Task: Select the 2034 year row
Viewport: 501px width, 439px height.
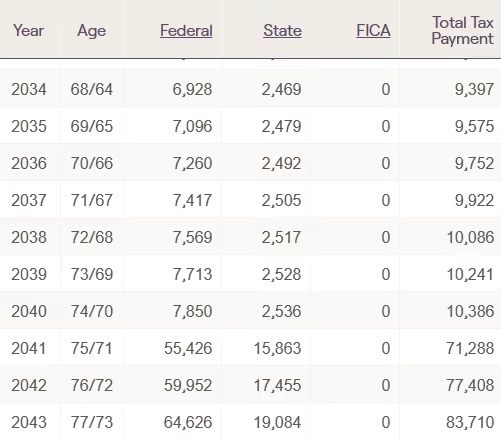Action: 250,89
